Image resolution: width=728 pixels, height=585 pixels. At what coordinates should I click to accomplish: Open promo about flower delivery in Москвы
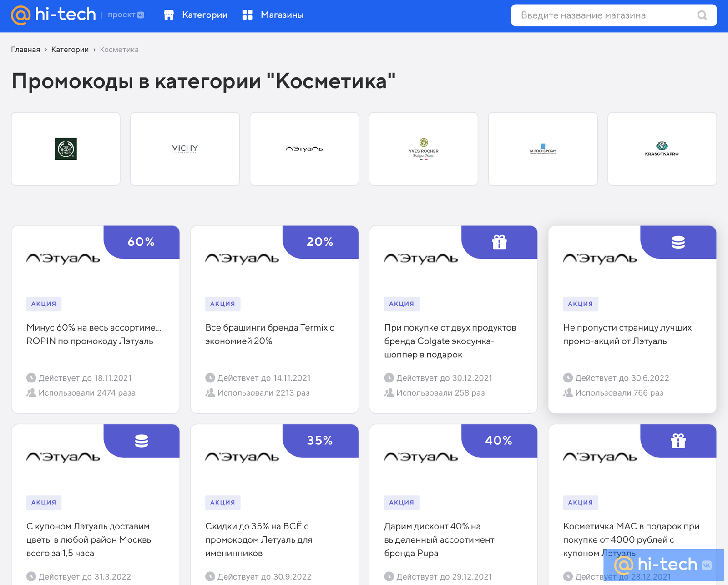[x=90, y=539]
